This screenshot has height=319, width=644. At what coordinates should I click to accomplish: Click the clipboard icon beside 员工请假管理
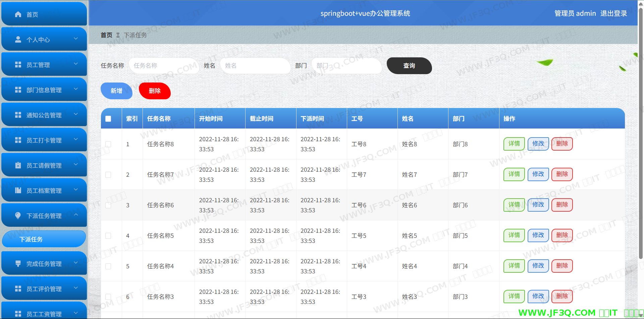pos(18,165)
